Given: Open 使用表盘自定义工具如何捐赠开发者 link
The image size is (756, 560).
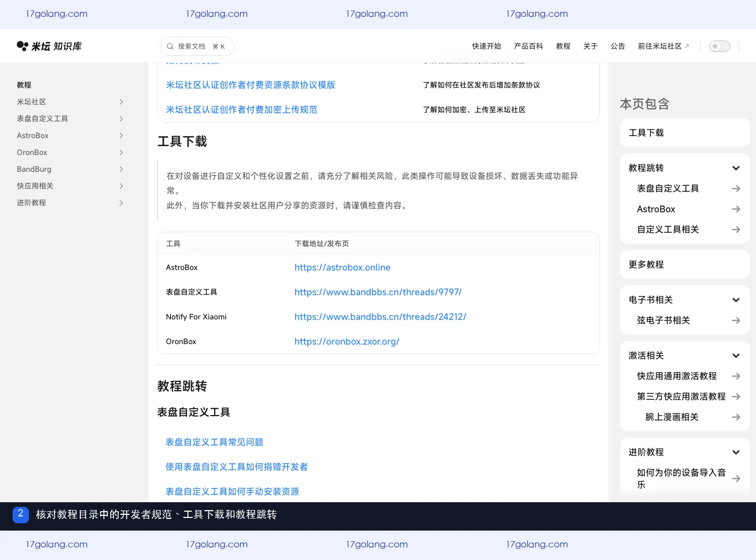Looking at the screenshot, I should coord(237,467).
